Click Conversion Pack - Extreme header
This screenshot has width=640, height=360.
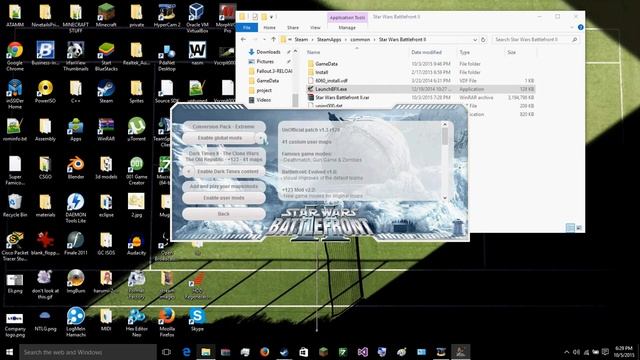pyautogui.click(x=224, y=127)
